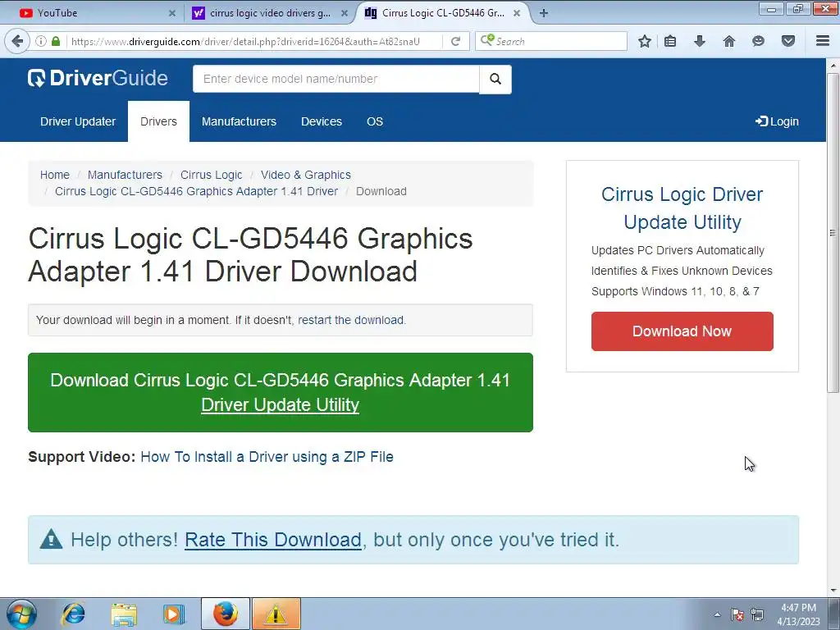Open Windows Explorer folder in taskbar

124,614
